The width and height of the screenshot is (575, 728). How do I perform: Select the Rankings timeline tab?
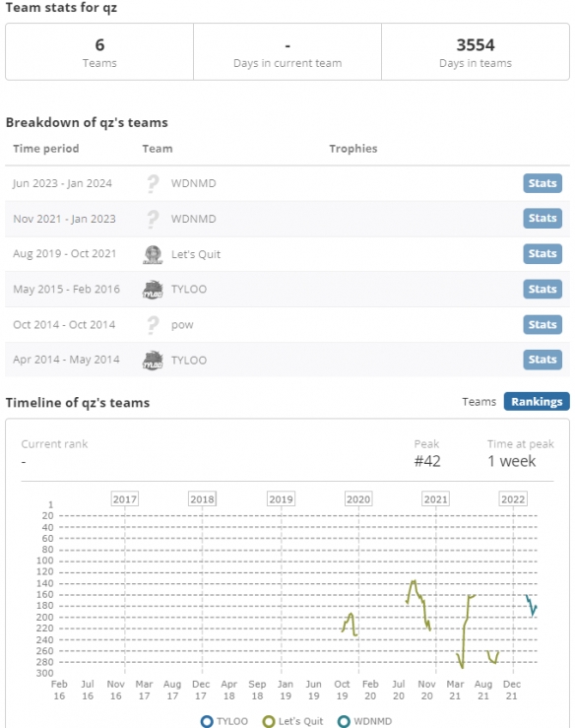pyautogui.click(x=537, y=402)
